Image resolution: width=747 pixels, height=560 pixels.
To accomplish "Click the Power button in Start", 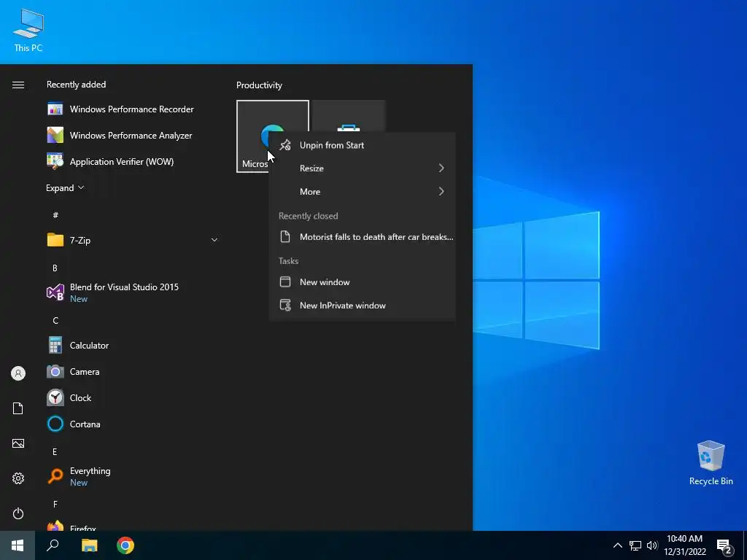I will click(18, 513).
